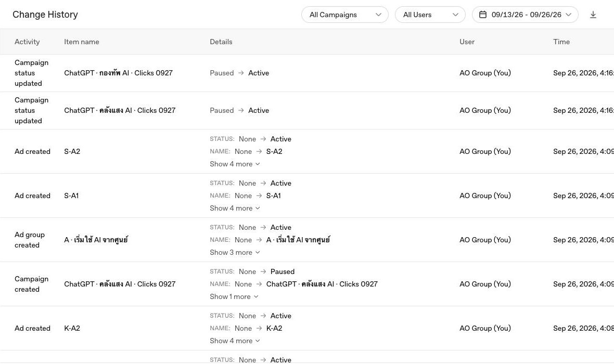
Task: Select item ChatGPT · คลังแสง AI in status updated row
Action: click(120, 111)
